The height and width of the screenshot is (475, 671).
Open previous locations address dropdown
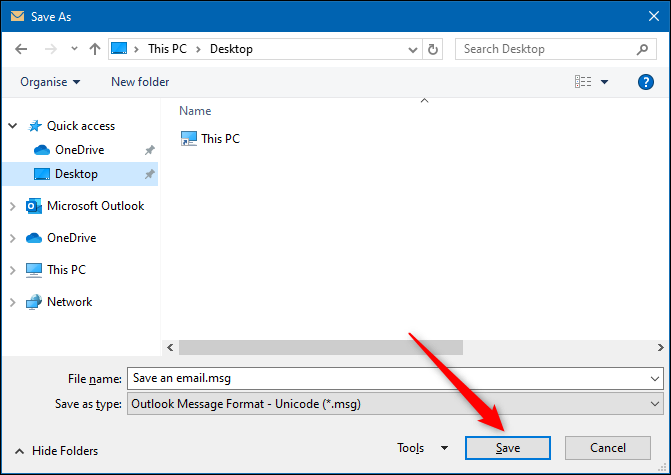(x=413, y=50)
